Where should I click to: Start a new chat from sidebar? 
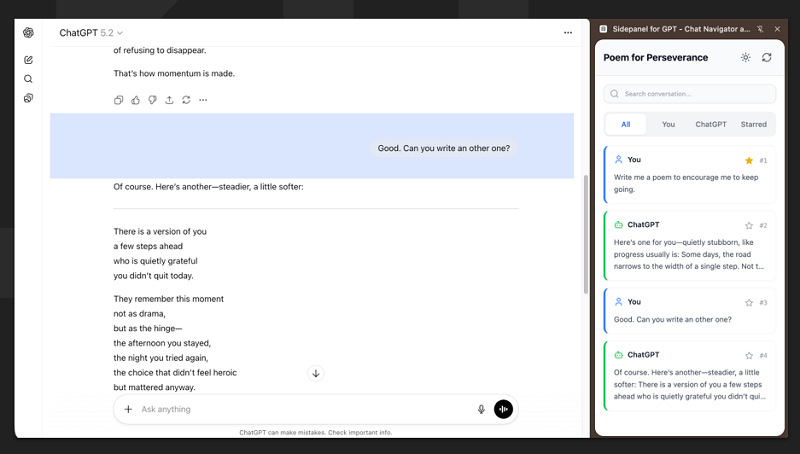pyautogui.click(x=29, y=59)
